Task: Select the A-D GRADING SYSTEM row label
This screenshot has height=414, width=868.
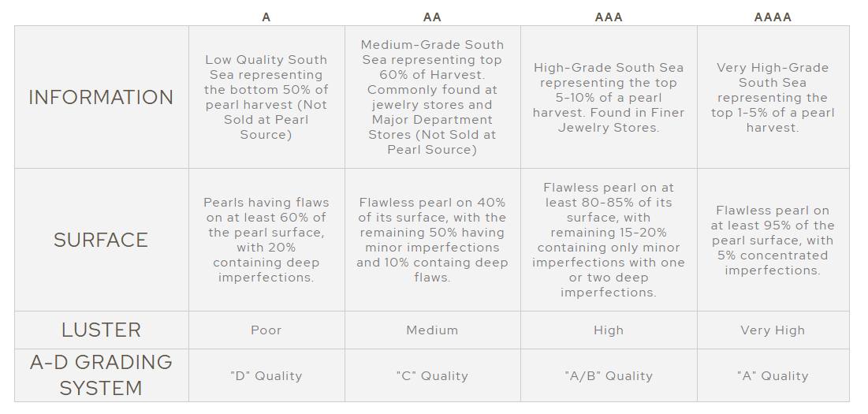Action: click(101, 375)
